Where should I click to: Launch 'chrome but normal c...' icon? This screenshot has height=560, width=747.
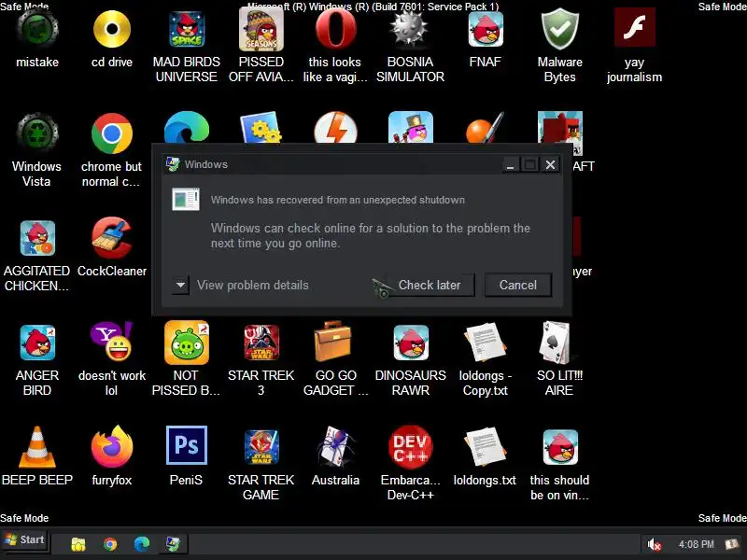pos(112,133)
